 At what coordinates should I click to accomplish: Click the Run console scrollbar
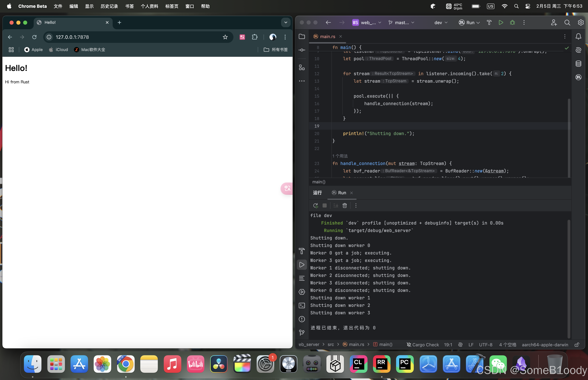point(569,279)
